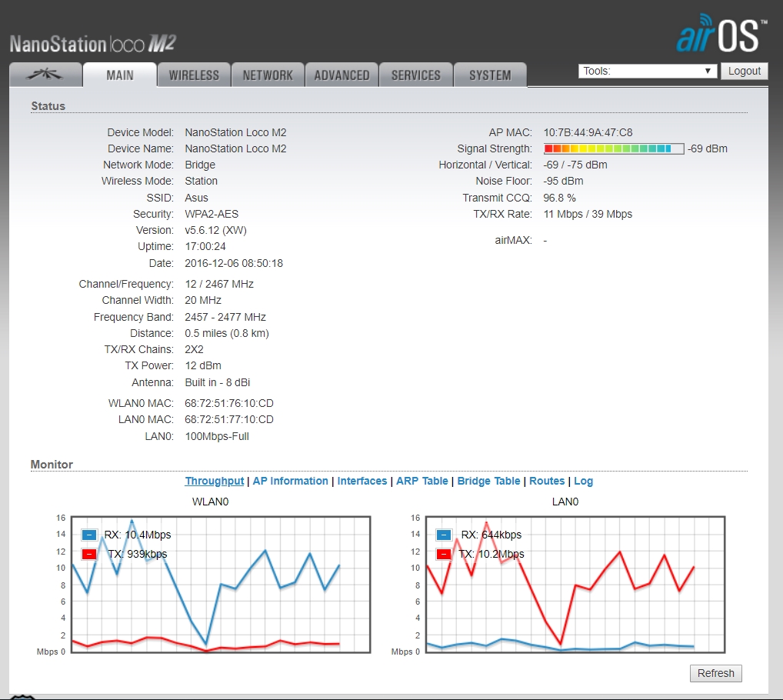
Task: Click the TX/RX Chains value 2X2
Action: 195,349
